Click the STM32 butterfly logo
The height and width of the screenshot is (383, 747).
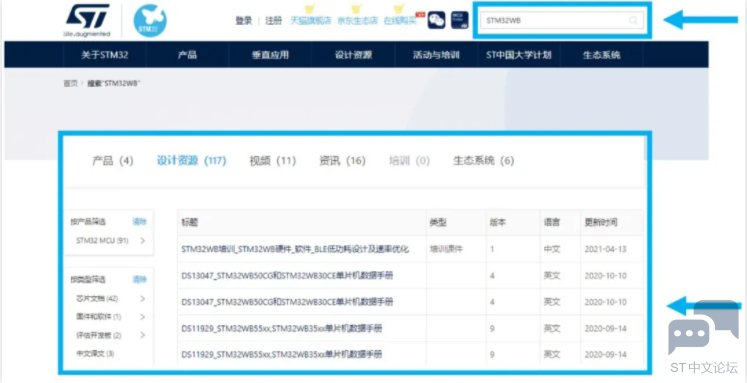150,20
